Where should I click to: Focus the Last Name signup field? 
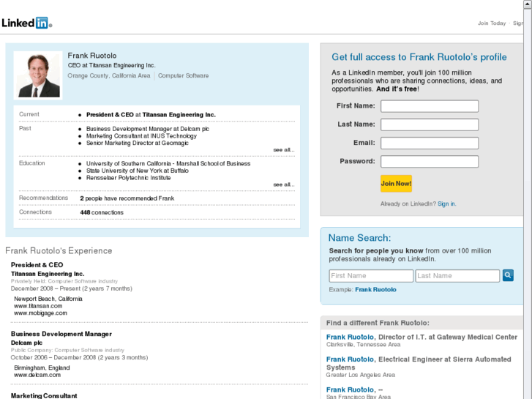tap(430, 124)
